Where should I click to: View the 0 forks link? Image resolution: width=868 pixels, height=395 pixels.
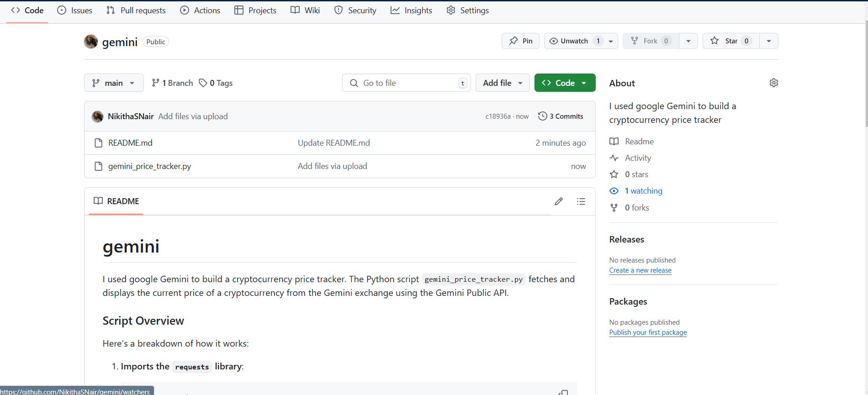coord(630,208)
